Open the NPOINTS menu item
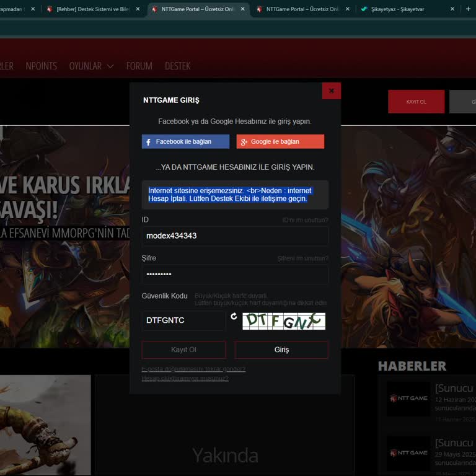 pos(42,66)
